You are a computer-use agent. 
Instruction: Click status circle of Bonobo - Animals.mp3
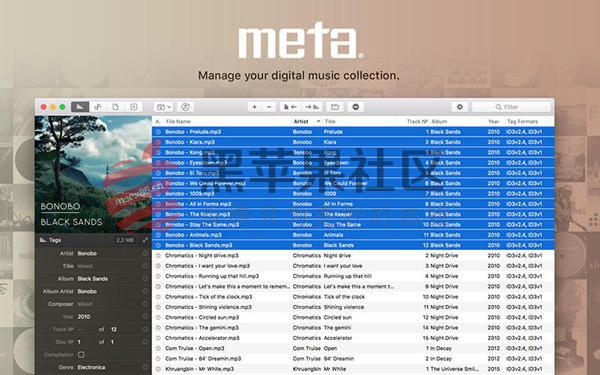(158, 235)
